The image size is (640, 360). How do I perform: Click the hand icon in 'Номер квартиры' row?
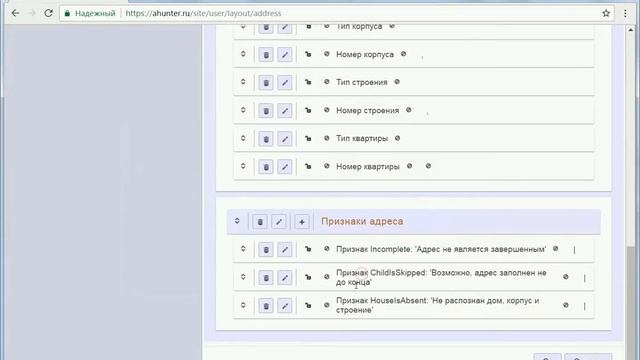308,166
